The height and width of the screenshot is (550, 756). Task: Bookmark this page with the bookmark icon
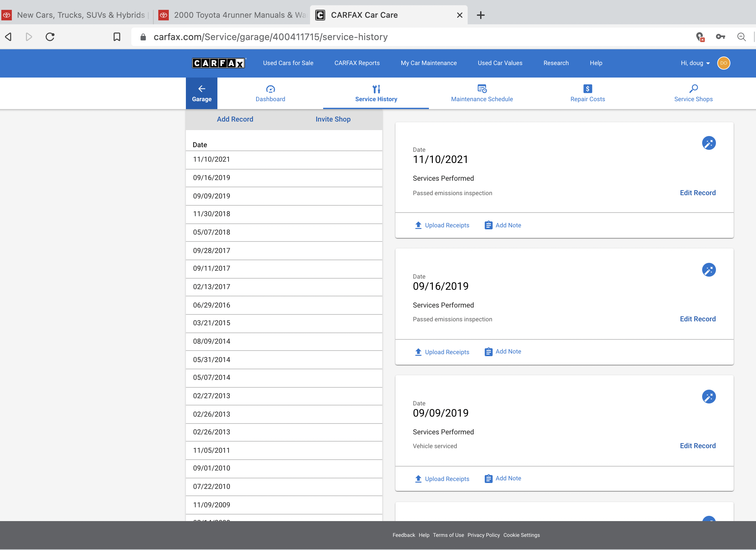(x=117, y=37)
